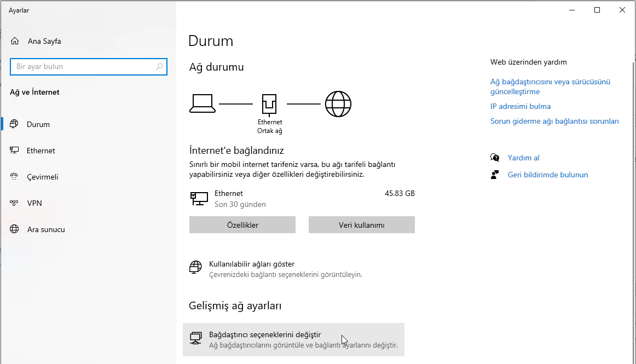Click the laptop icon in network diagram

(x=203, y=103)
